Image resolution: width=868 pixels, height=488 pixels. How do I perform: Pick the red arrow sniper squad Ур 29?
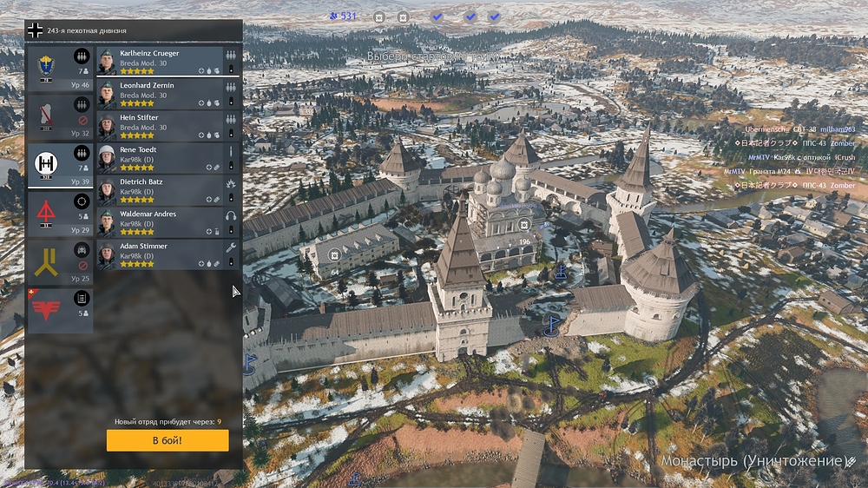click(x=60, y=214)
